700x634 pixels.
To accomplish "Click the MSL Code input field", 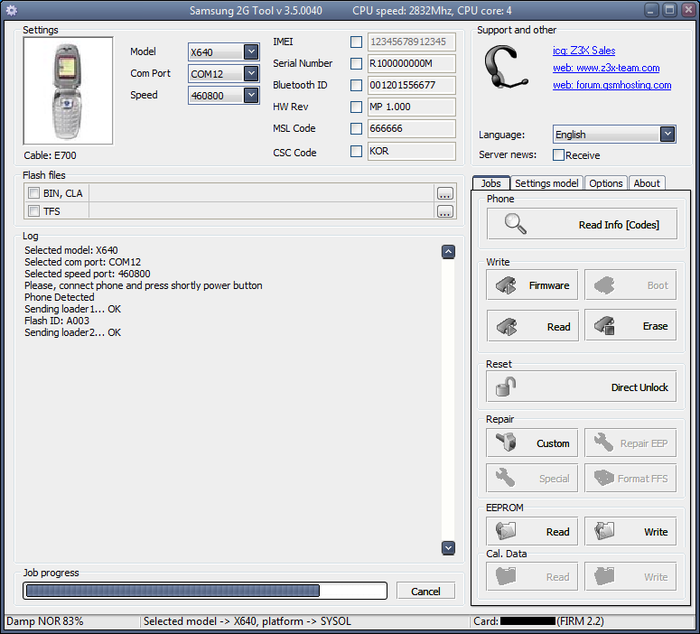I will [411, 129].
